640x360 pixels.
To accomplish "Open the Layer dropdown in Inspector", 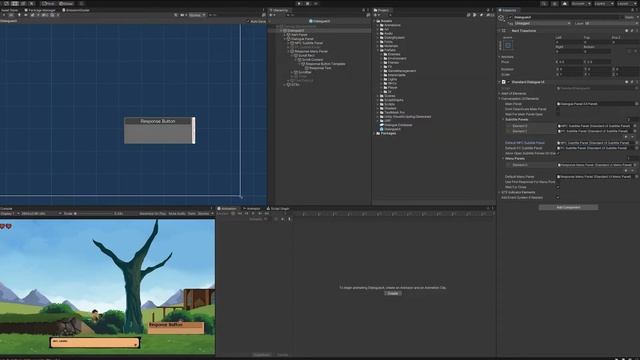I will (610, 23).
